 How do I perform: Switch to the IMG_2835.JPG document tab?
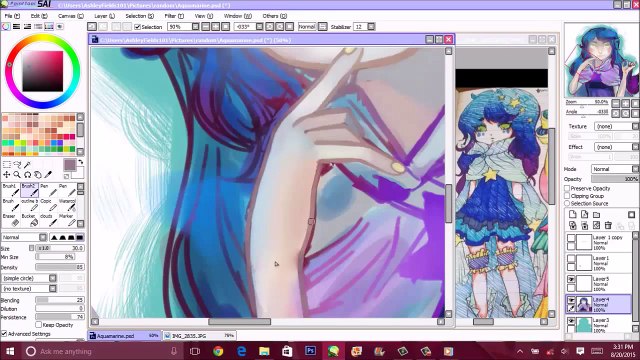point(199,336)
